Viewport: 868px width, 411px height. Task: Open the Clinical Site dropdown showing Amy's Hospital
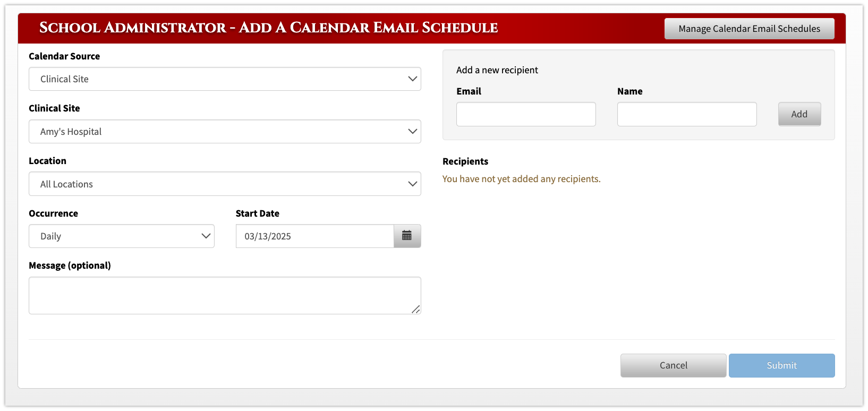coord(225,131)
